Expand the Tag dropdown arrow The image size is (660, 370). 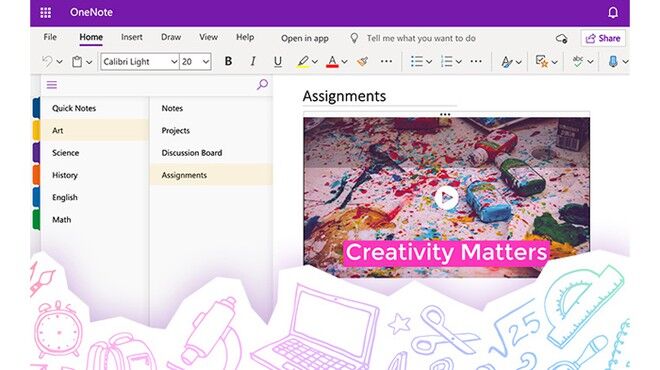click(x=554, y=62)
